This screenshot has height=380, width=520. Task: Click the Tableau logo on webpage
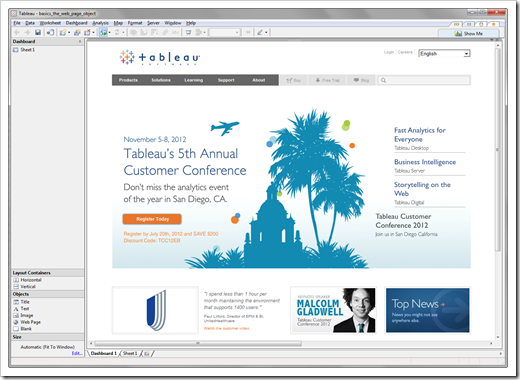(x=160, y=58)
